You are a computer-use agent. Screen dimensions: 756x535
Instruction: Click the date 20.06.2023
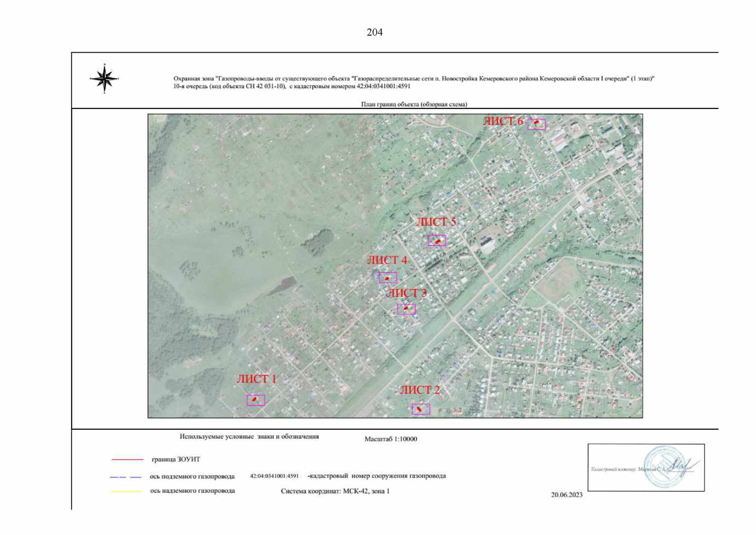tap(567, 495)
